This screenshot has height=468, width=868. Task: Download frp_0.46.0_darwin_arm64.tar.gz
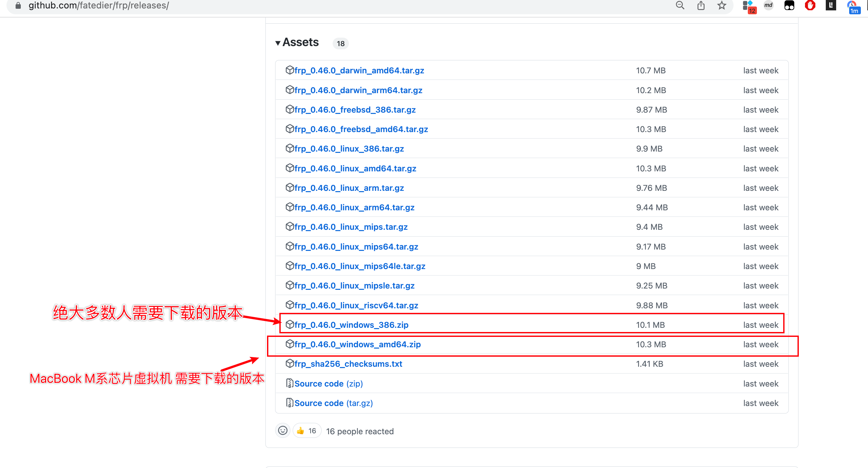click(358, 90)
